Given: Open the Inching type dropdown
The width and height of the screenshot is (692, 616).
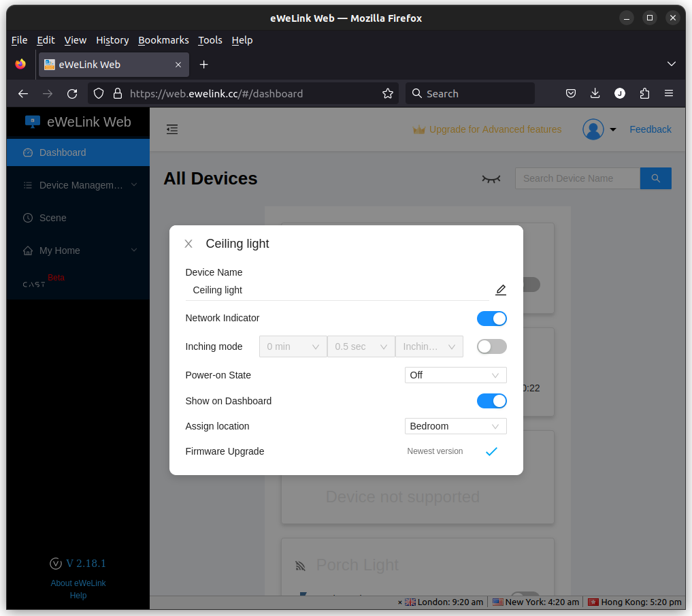Looking at the screenshot, I should 429,346.
